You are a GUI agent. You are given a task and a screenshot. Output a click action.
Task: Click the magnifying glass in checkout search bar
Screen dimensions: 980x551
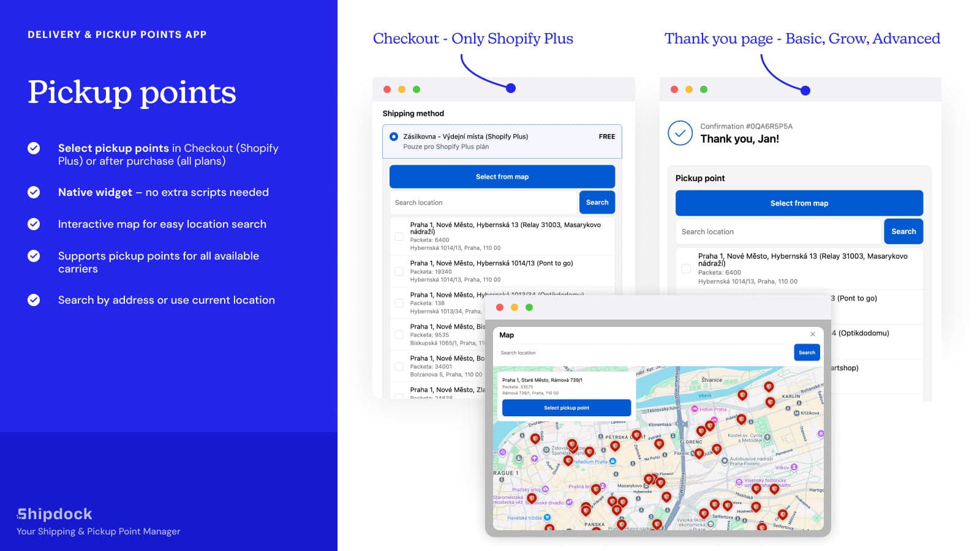(597, 202)
